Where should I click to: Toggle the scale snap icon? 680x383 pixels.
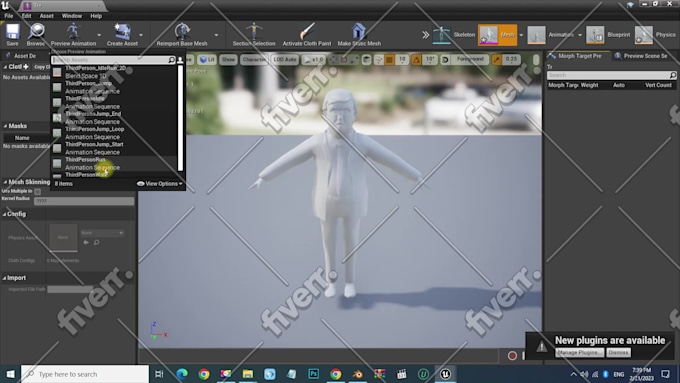(x=497, y=59)
